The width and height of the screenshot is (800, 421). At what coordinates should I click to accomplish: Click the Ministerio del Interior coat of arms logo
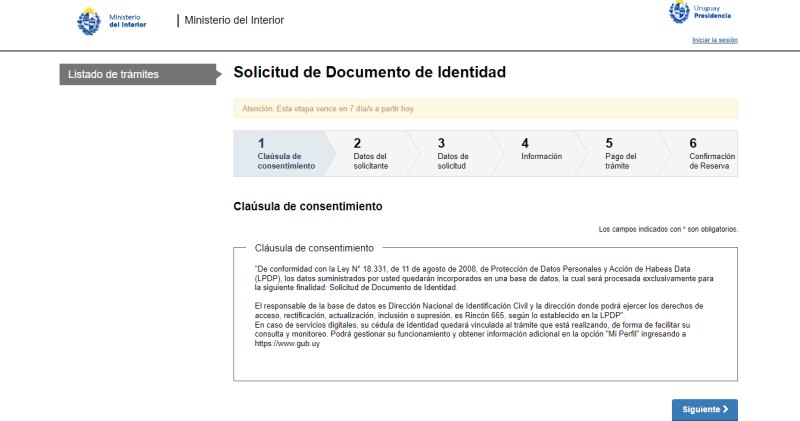click(89, 20)
